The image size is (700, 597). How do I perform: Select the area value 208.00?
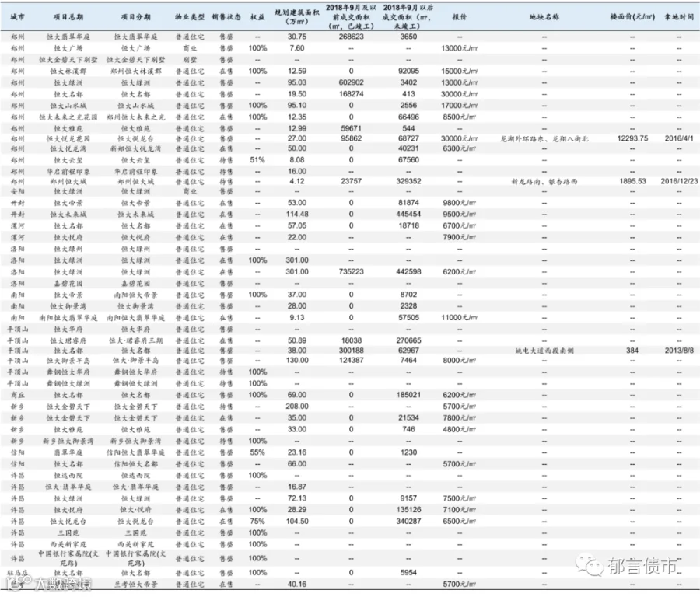(x=297, y=407)
